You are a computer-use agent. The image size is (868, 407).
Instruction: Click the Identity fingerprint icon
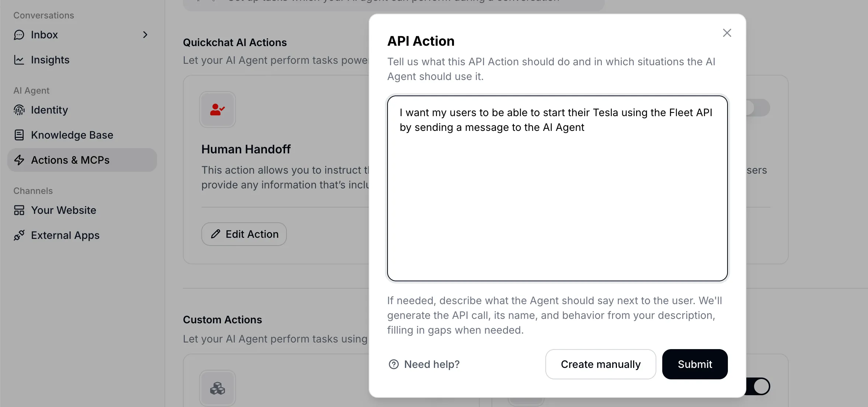[x=19, y=109]
